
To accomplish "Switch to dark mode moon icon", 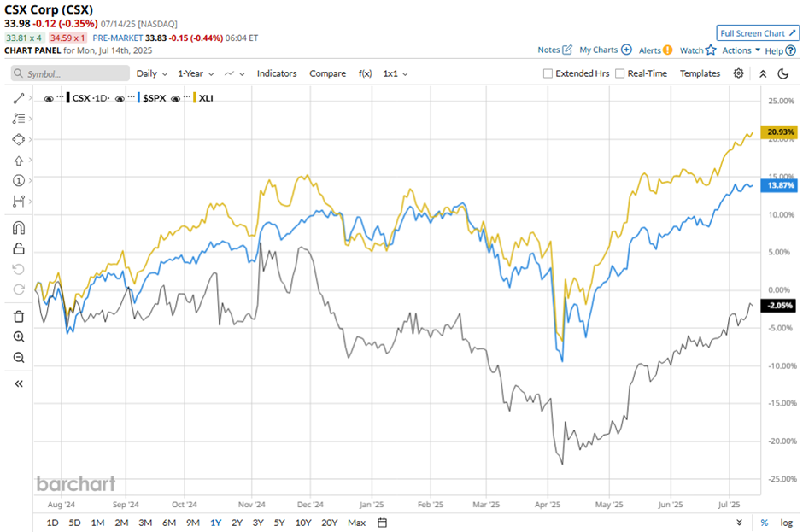I will point(783,73).
